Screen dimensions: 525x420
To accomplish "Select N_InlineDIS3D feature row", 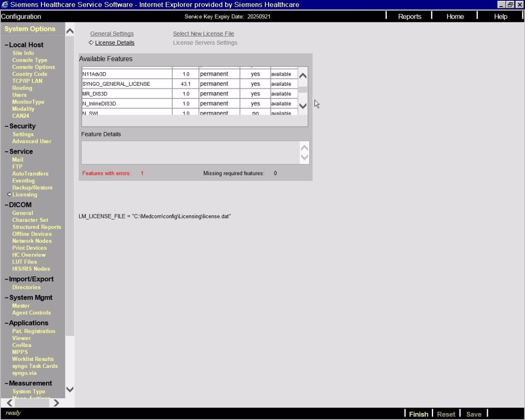I will pos(190,104).
